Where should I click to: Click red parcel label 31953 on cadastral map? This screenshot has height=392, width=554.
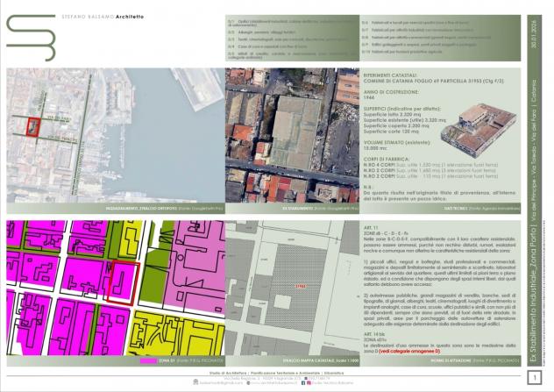(300, 286)
